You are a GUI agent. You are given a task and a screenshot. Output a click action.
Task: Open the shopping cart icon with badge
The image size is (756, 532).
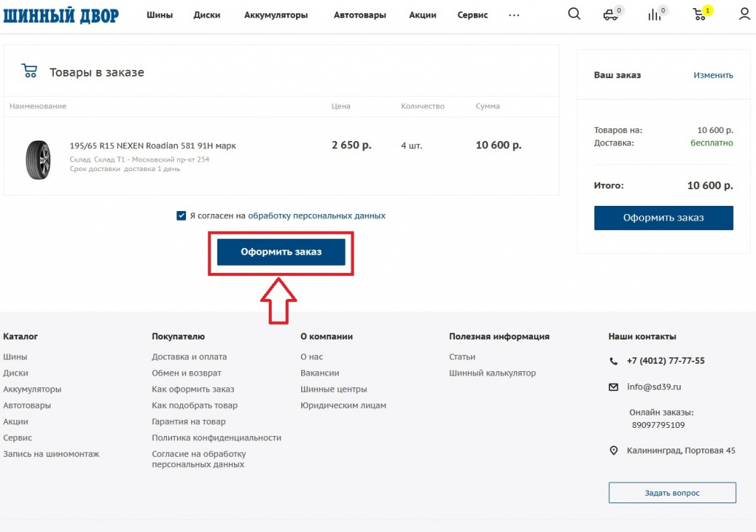tap(699, 14)
